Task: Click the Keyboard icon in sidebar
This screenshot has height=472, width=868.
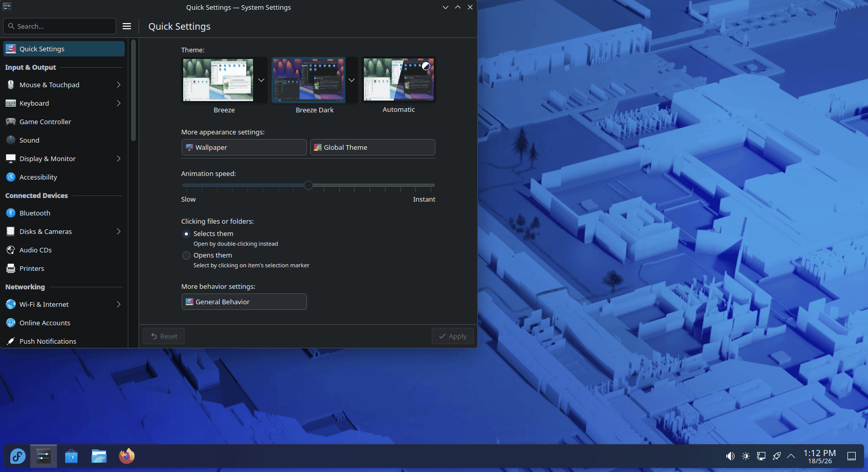Action: [11, 103]
